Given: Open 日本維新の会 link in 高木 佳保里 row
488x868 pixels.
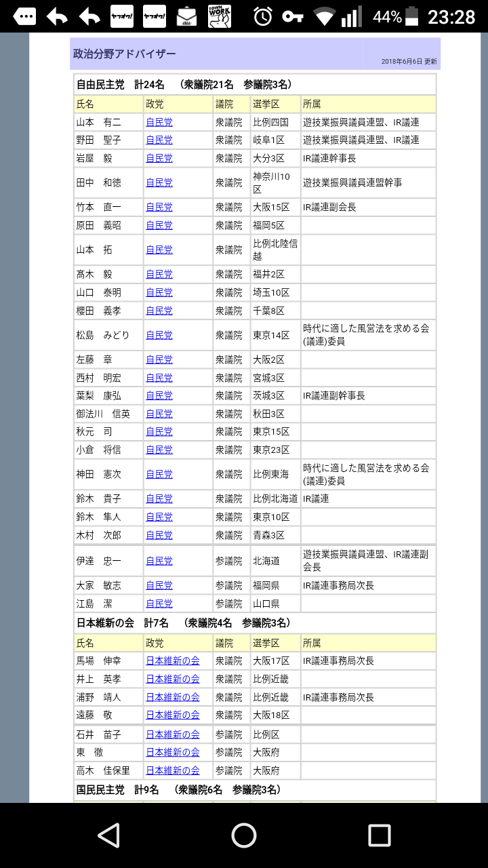Looking at the screenshot, I should (x=173, y=770).
